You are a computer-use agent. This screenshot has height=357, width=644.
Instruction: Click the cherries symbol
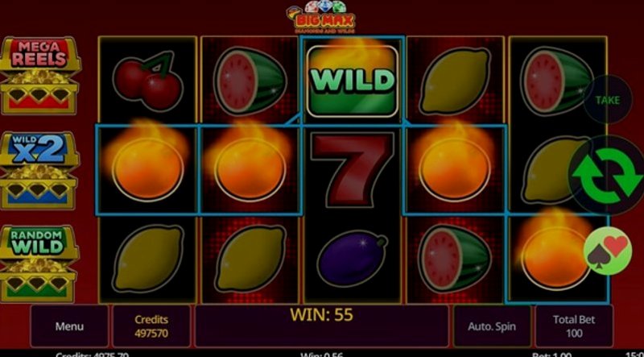147,81
